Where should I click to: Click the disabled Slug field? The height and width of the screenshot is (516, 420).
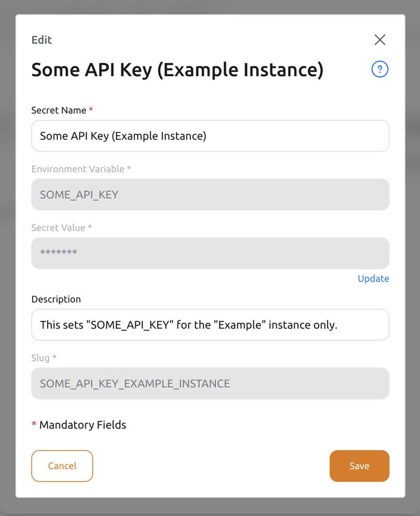[x=210, y=383]
